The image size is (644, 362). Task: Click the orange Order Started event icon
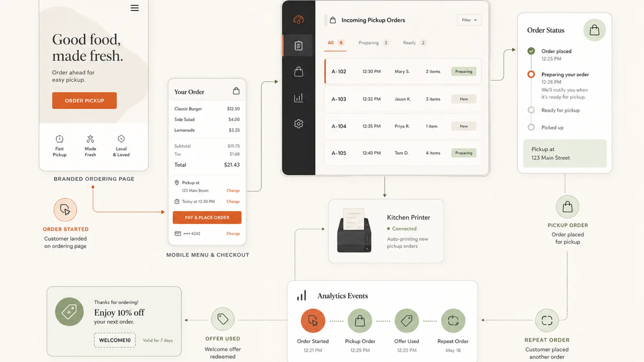tap(313, 320)
